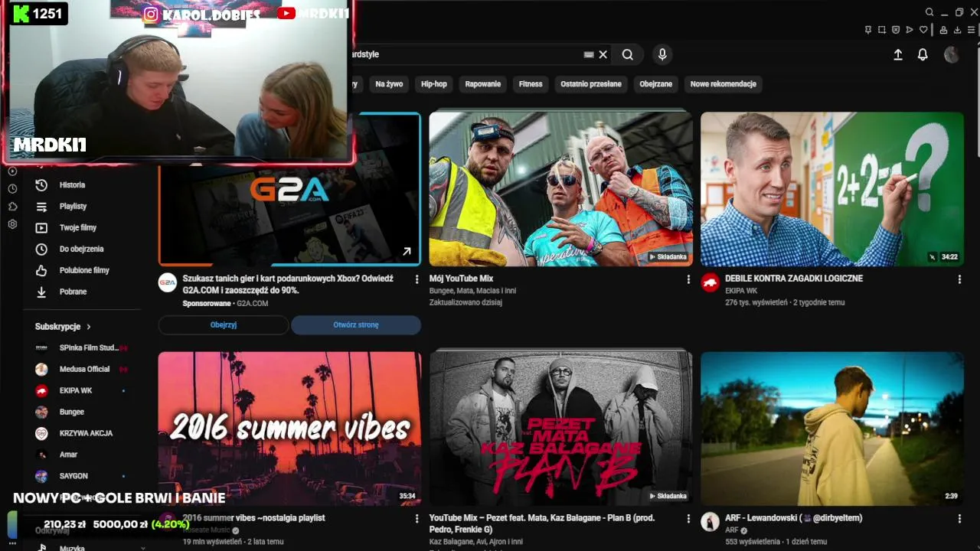Click the send arrow icon in browser toolbar
This screenshot has width=980, height=551.
click(910, 30)
